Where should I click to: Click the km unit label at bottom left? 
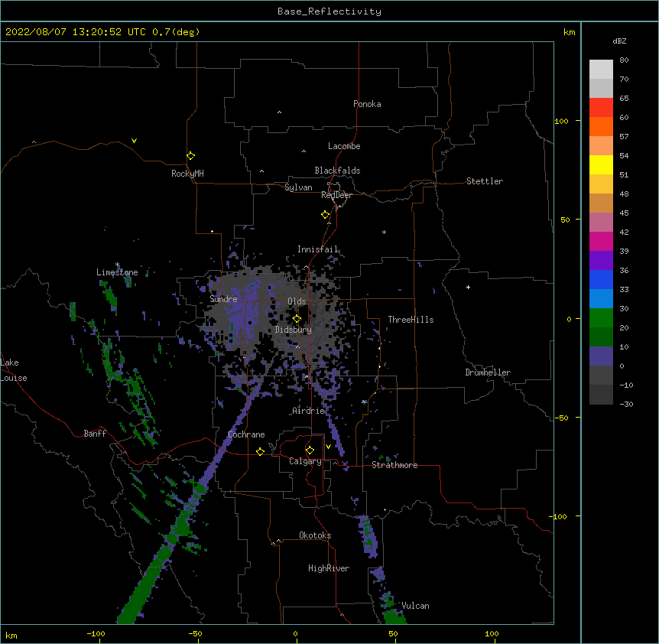[x=11, y=635]
